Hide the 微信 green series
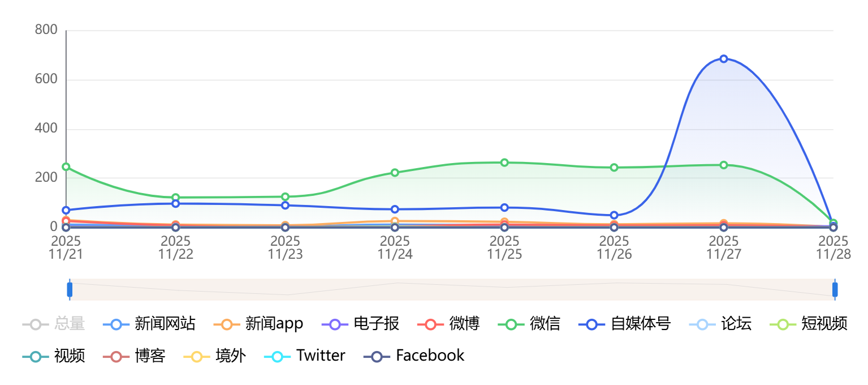 tap(529, 324)
